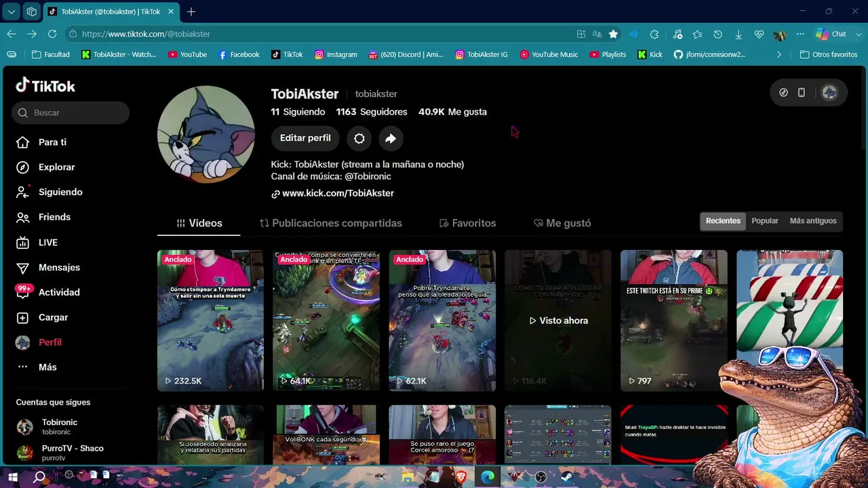
Task: Open the browser History icon
Action: pyautogui.click(x=717, y=34)
